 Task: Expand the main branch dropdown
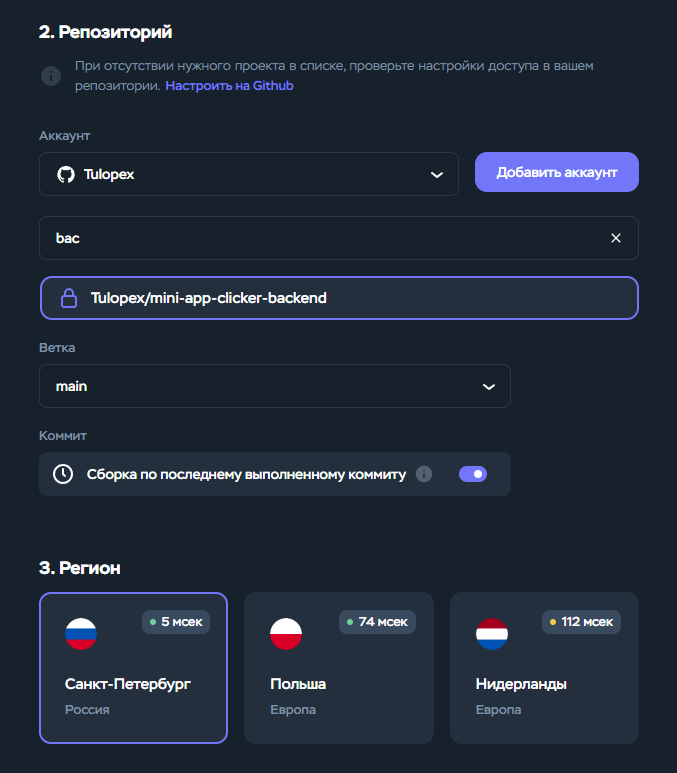coord(274,386)
